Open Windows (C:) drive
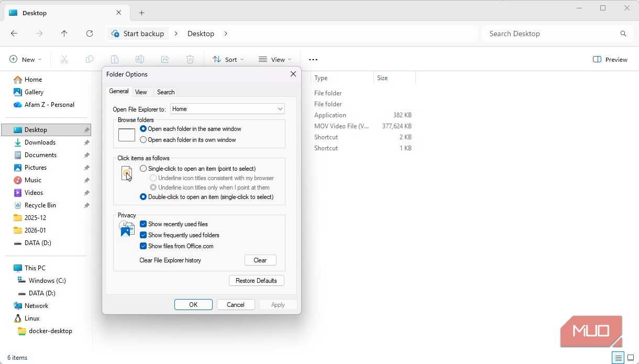Screen dimensions: 639x364 click(x=47, y=281)
